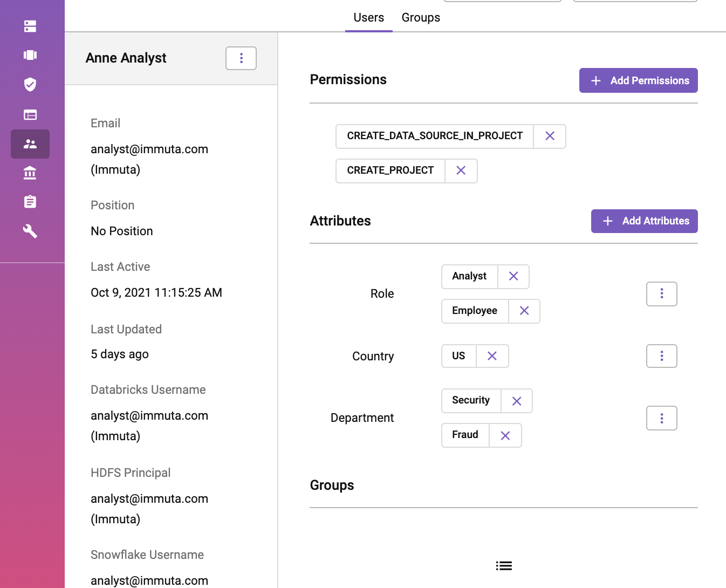
Task: Switch to the Groups tab
Action: pos(421,17)
